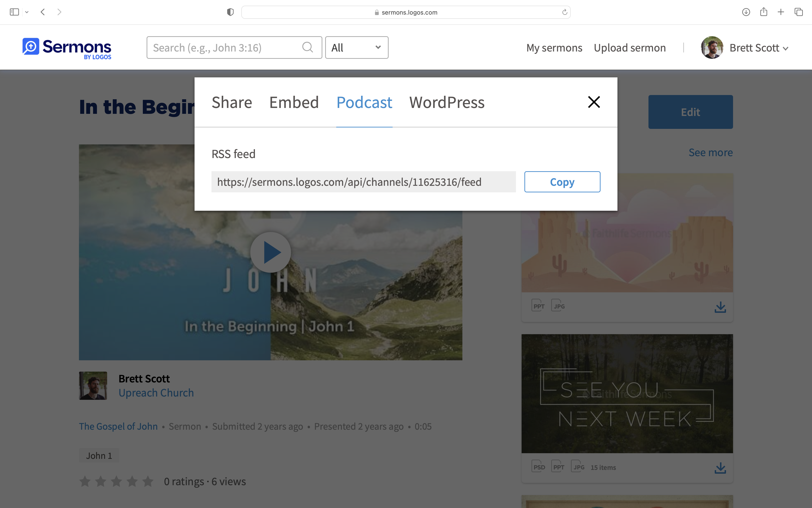812x508 pixels.
Task: Open the sidebar tab group chevron
Action: click(x=27, y=12)
